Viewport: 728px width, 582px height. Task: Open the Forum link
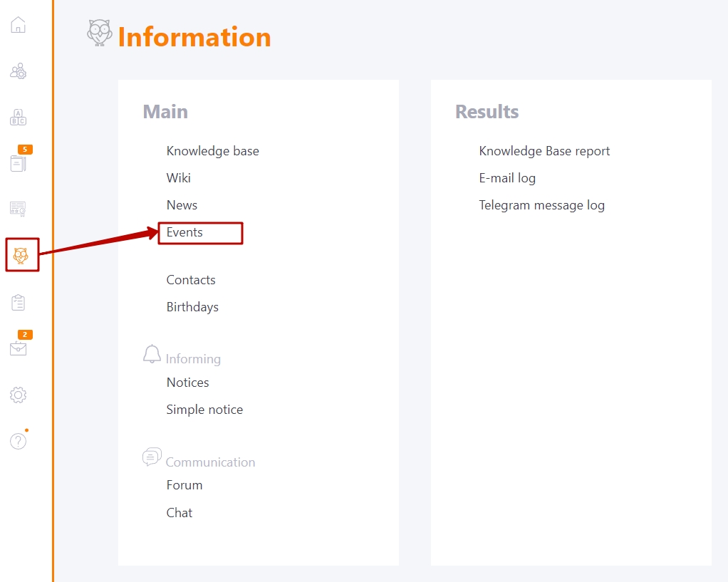pos(184,485)
